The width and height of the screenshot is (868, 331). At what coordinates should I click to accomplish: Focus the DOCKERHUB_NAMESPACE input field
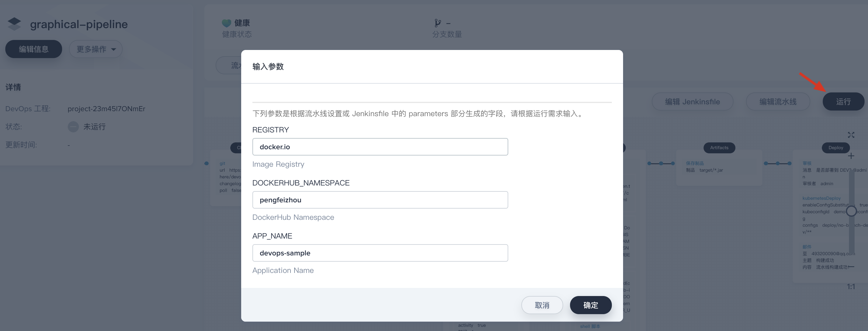click(380, 200)
